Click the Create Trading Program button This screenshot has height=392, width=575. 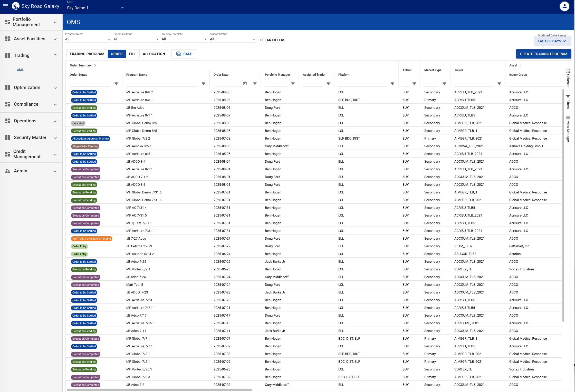point(543,54)
